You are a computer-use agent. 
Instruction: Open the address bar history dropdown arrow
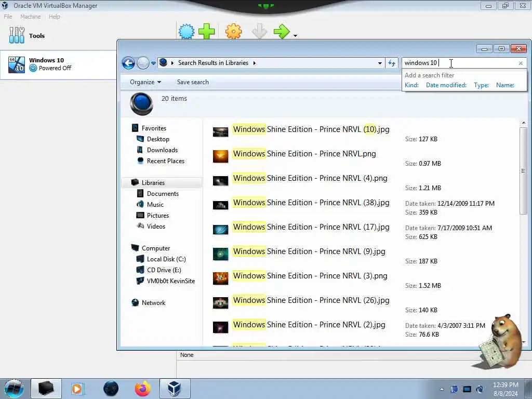(x=380, y=63)
